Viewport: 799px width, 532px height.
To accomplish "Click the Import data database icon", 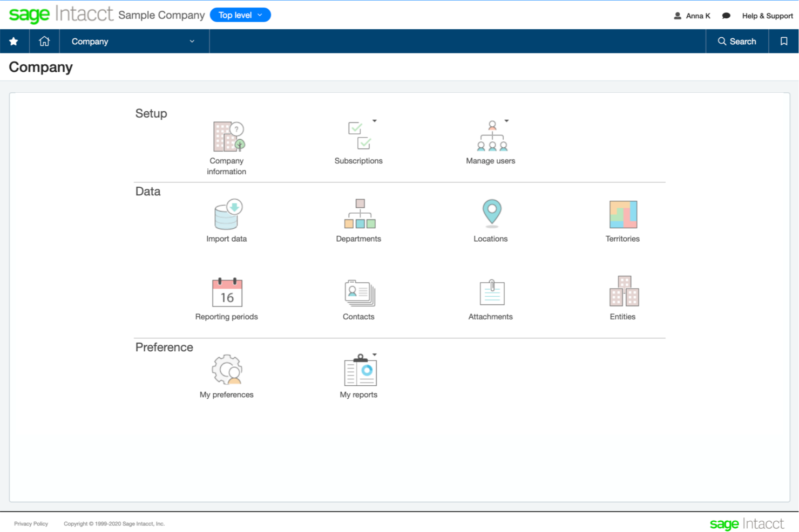I will (x=228, y=215).
